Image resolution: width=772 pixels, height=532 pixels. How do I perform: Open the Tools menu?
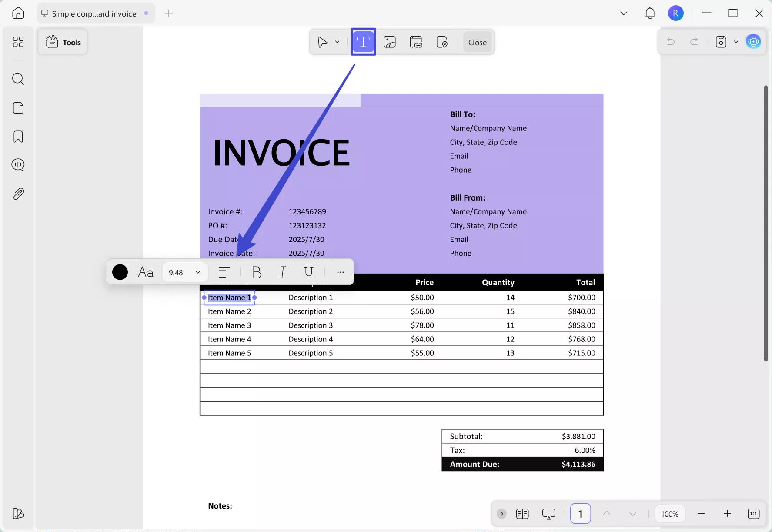63,42
